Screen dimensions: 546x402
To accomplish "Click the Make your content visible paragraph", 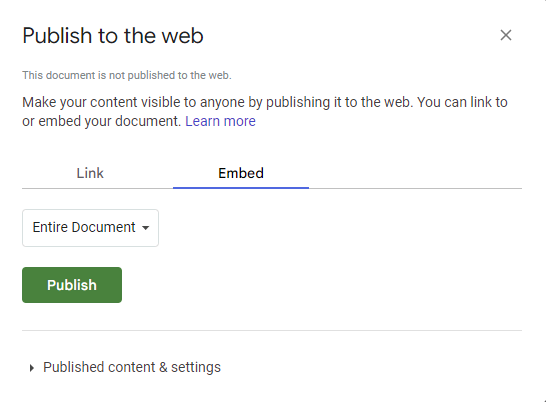I will coord(265,111).
